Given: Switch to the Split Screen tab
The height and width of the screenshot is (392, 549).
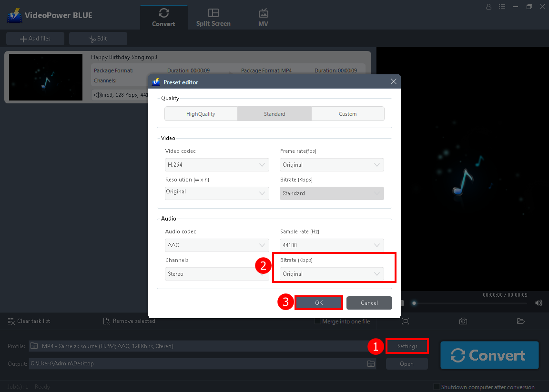Looking at the screenshot, I should [213, 16].
